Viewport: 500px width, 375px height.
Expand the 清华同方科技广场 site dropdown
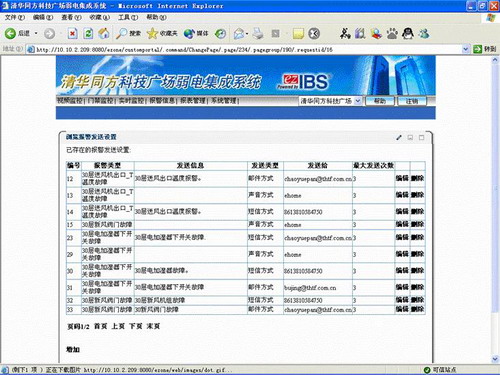(x=358, y=101)
